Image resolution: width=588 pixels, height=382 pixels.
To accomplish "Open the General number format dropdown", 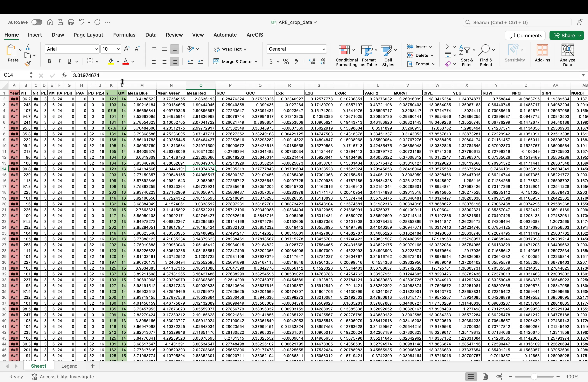I will click(324, 49).
